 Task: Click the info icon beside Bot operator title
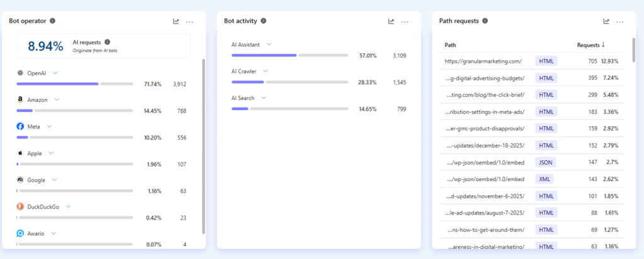pos(53,21)
